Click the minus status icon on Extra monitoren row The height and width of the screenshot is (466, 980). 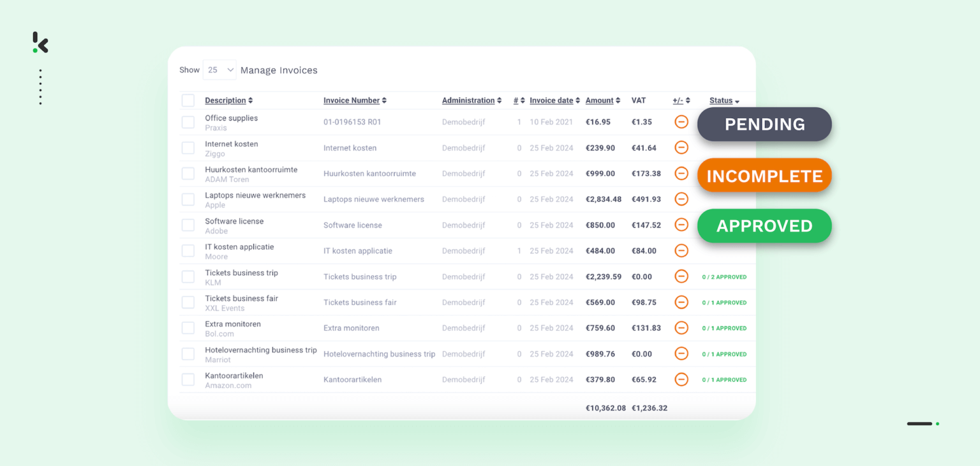[681, 327]
